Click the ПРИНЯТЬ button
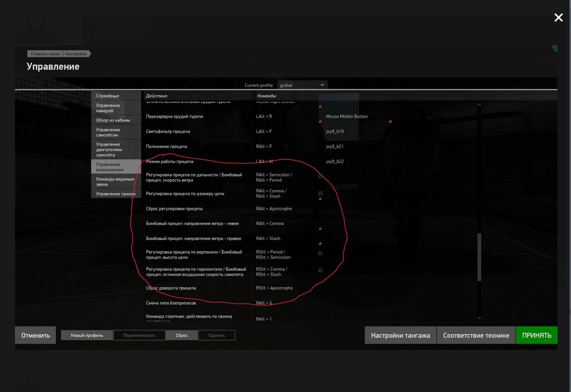The image size is (571, 392). tap(536, 335)
